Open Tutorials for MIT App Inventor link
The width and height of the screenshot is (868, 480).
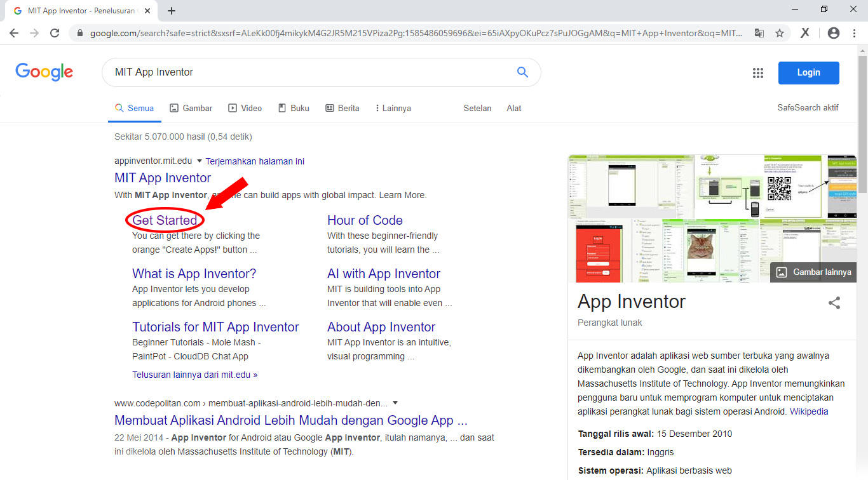[215, 327]
